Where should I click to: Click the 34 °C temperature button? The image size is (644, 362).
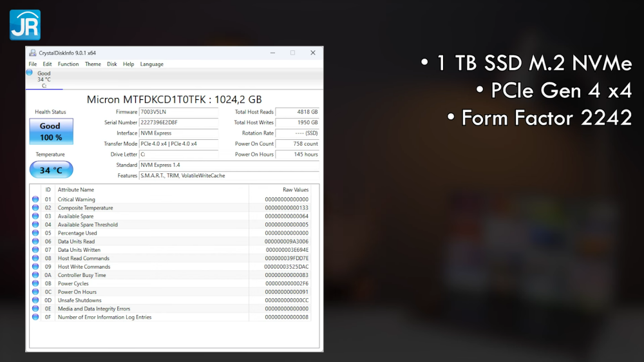pyautogui.click(x=52, y=170)
